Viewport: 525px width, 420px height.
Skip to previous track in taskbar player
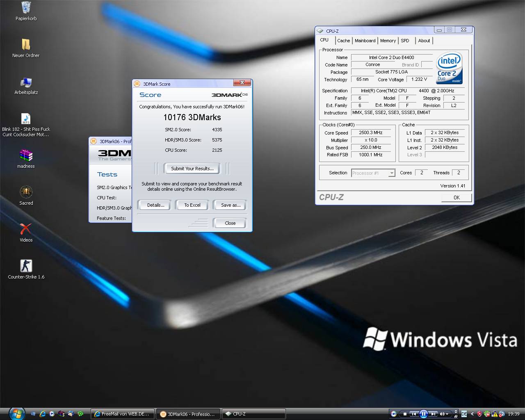tap(414, 414)
